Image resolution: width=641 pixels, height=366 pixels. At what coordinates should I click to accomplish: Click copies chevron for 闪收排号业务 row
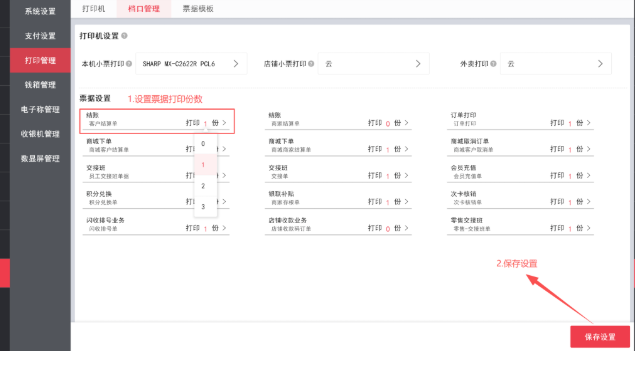pos(224,228)
